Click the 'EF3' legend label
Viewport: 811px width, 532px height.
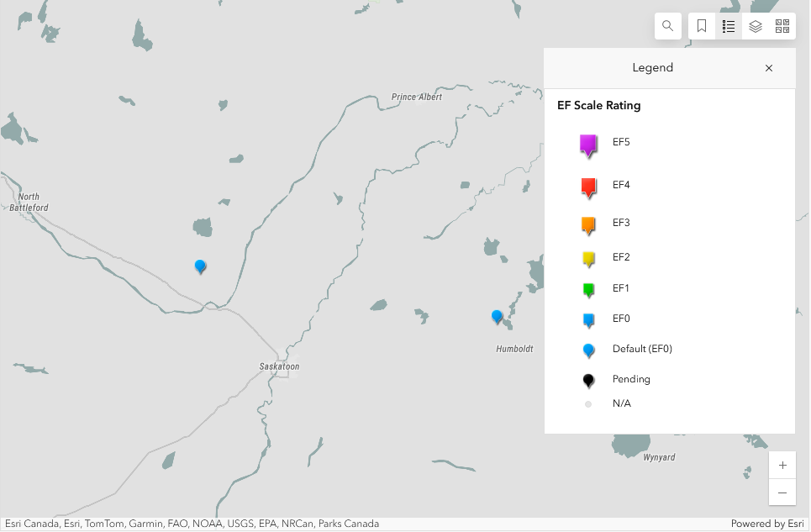(x=621, y=223)
